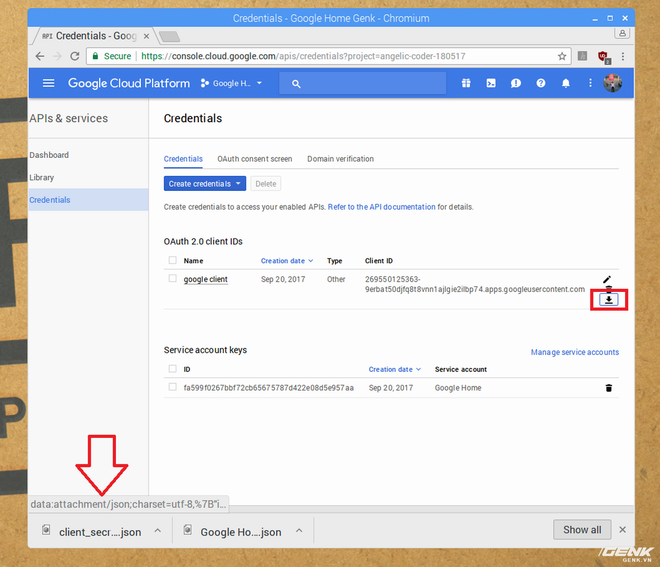Click the Service account column header
660x567 pixels.
[460, 369]
